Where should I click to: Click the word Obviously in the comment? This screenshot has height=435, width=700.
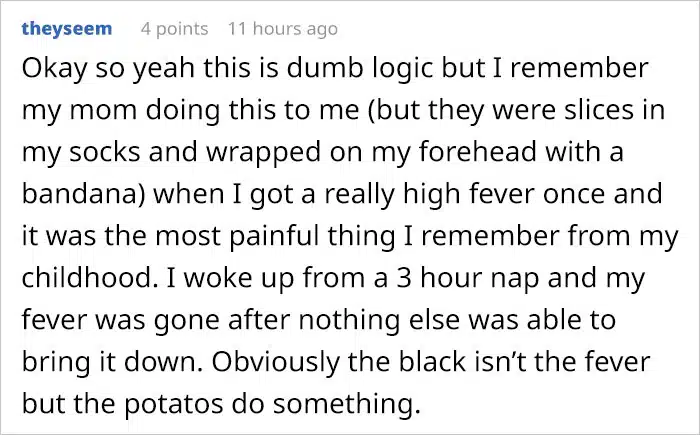(x=275, y=363)
